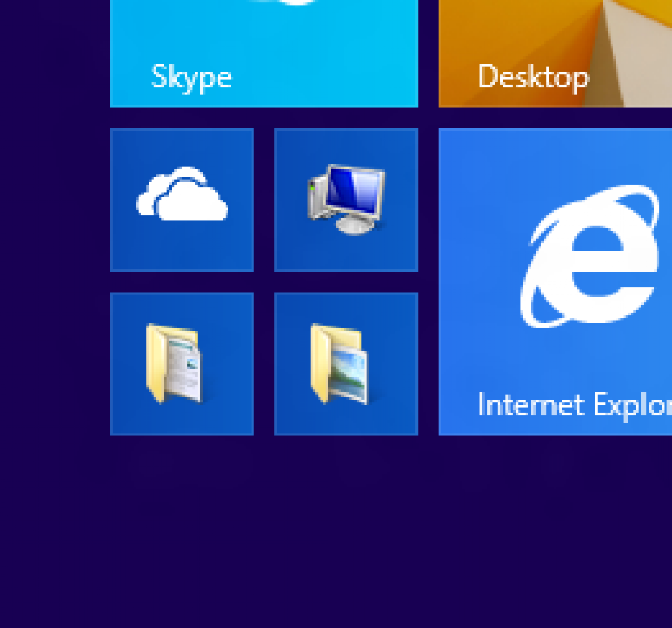Open the Desktop tile
The height and width of the screenshot is (628, 672).
pos(555,53)
